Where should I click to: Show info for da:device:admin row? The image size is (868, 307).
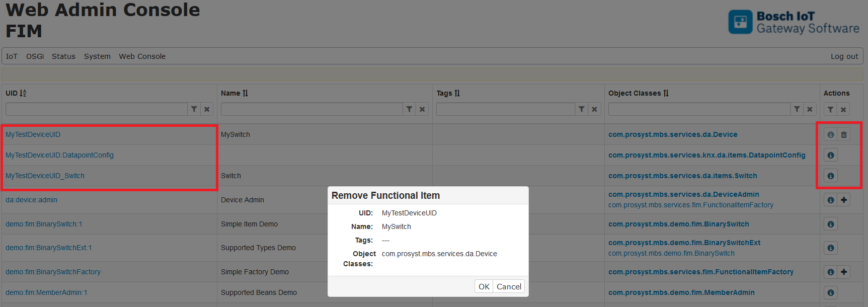click(x=830, y=200)
